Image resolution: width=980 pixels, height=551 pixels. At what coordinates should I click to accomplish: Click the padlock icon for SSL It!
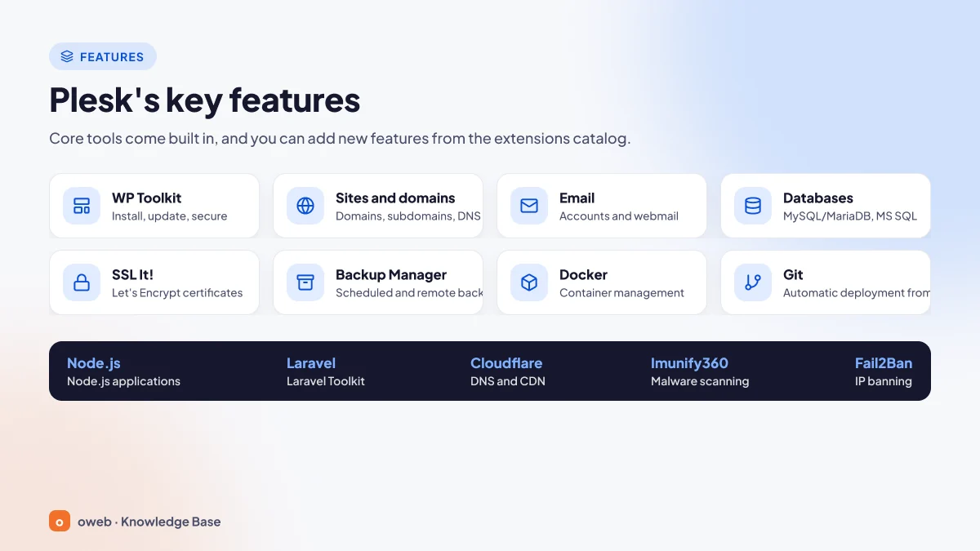click(82, 282)
